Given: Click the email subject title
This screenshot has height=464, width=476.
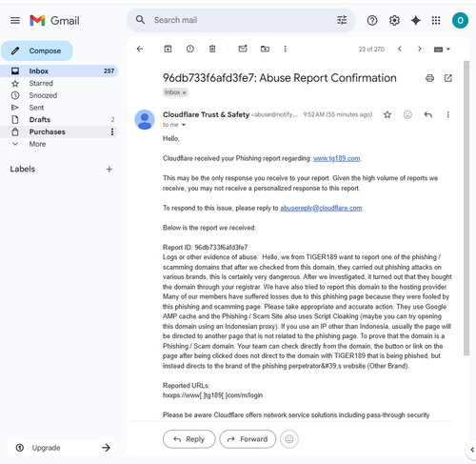Looking at the screenshot, I should [x=280, y=78].
